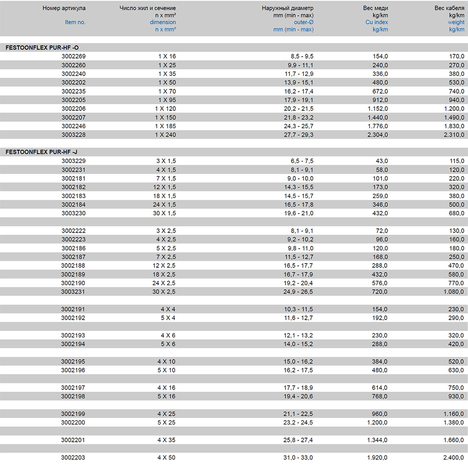The height and width of the screenshot is (476, 468).
Task: Select dimension cell '30 X 2,5'
Action: coord(164,292)
